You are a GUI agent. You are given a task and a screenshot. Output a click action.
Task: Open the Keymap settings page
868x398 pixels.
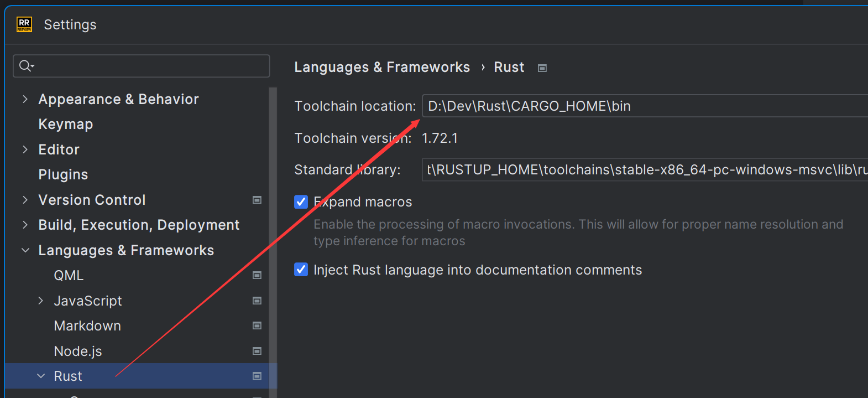point(66,124)
